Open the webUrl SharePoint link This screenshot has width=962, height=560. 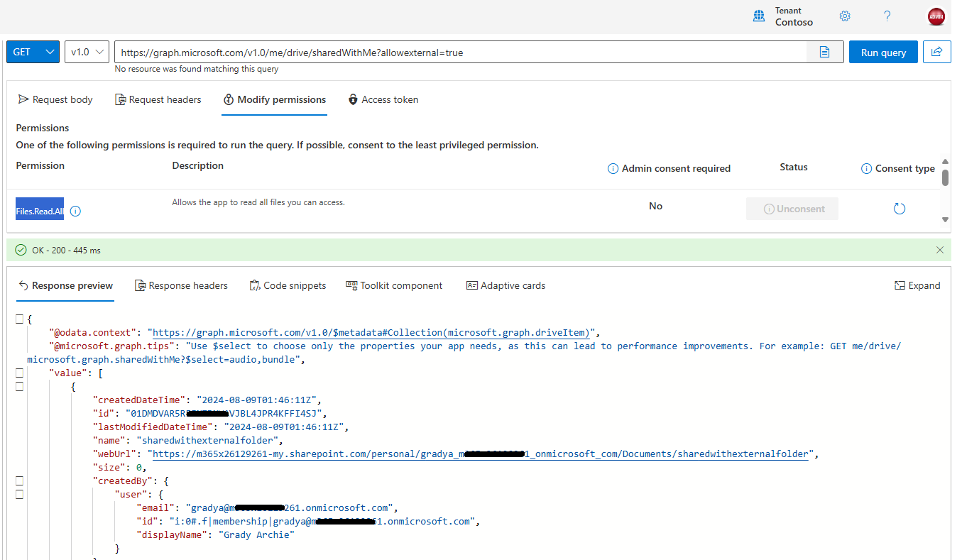[x=481, y=454]
